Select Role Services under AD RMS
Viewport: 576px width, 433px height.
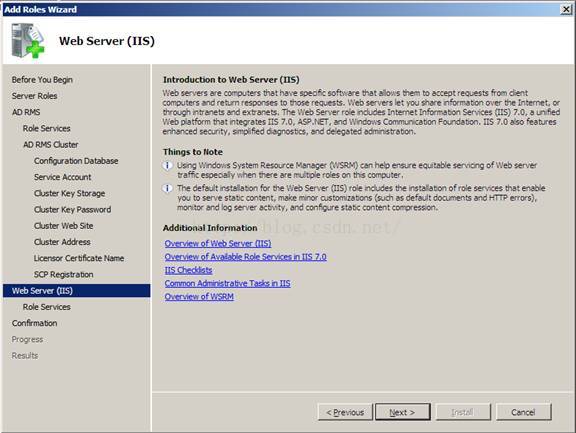click(x=46, y=128)
